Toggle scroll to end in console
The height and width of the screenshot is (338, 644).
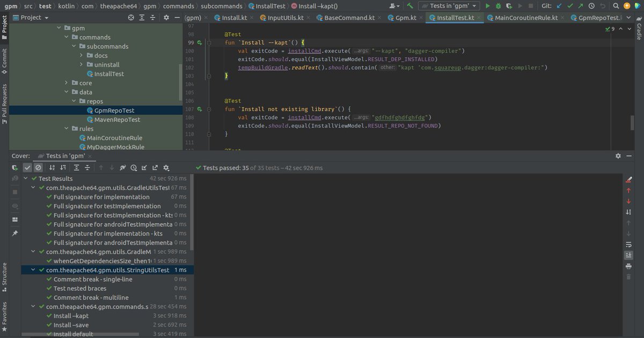(628, 255)
